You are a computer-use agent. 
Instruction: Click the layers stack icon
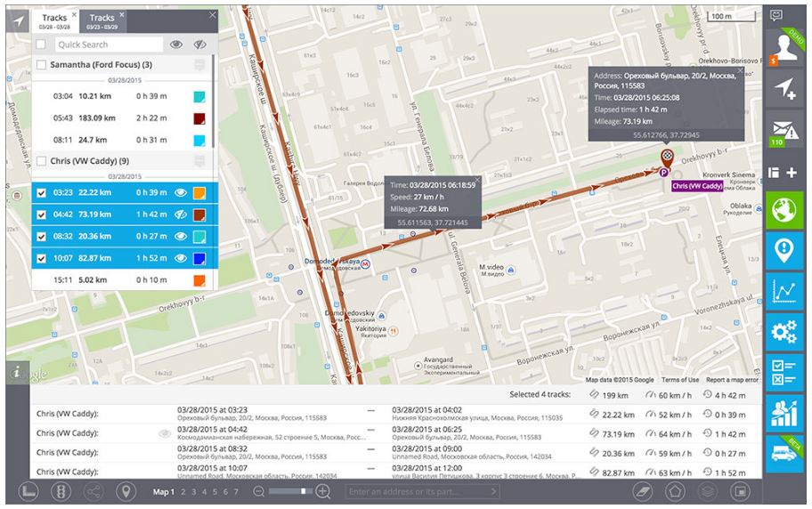point(708,491)
